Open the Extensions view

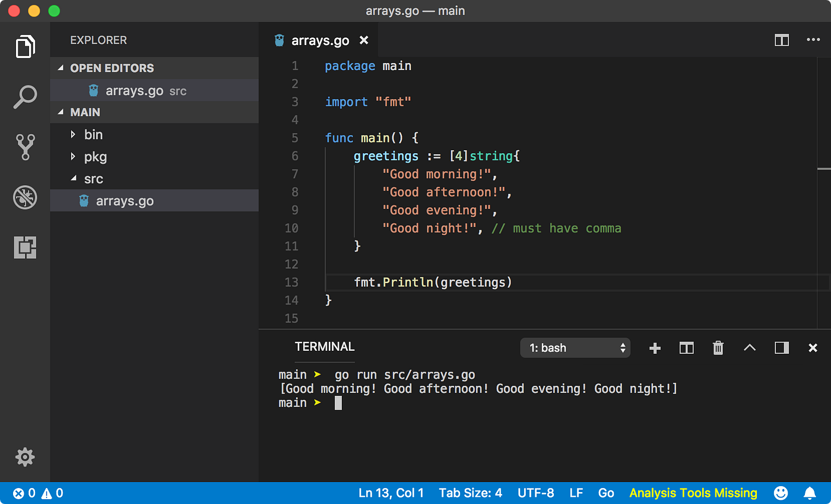click(x=24, y=248)
